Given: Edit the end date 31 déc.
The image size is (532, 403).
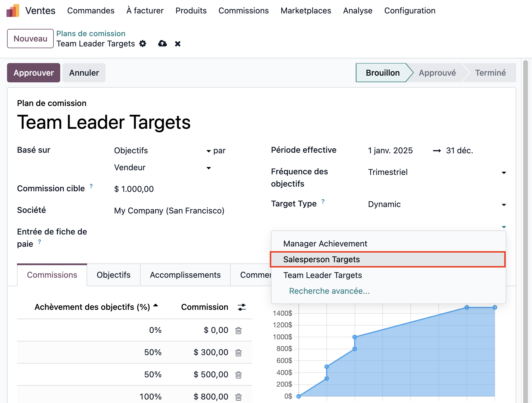Looking at the screenshot, I should (460, 151).
